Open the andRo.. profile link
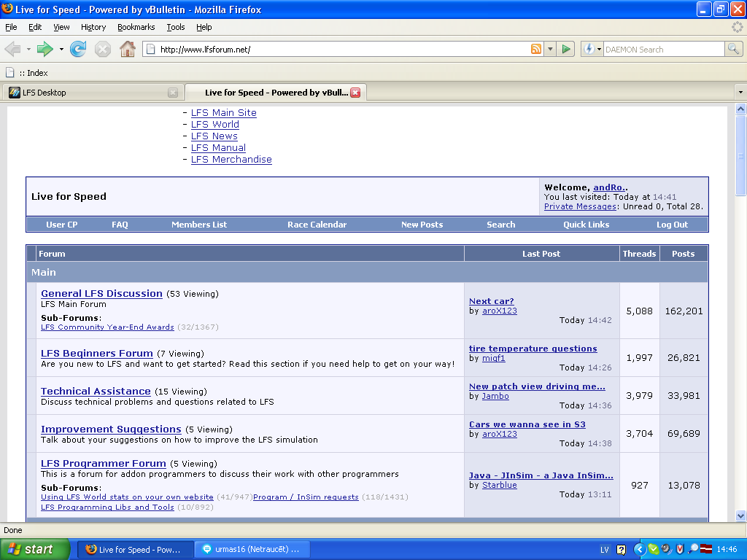The width and height of the screenshot is (747, 560). (x=611, y=187)
